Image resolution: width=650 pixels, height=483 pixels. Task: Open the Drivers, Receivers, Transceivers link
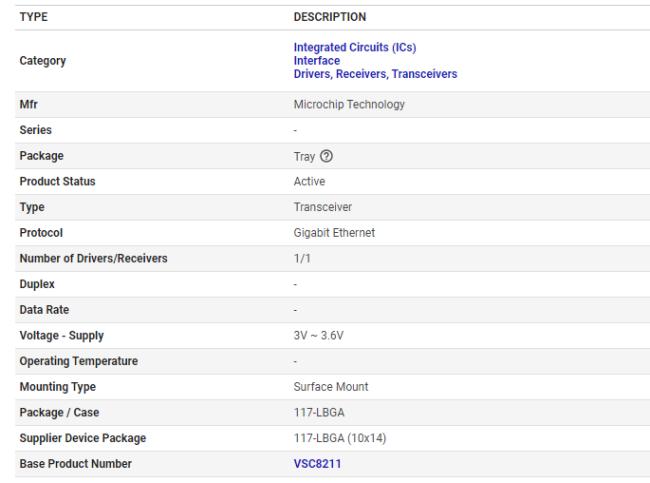click(375, 73)
